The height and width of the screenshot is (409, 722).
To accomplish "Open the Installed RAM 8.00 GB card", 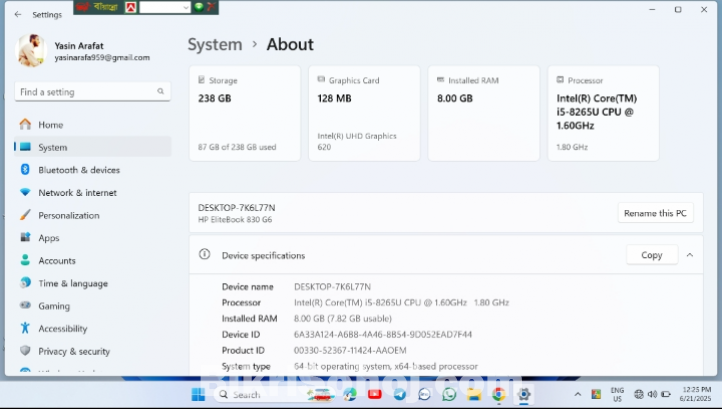I will coord(483,113).
